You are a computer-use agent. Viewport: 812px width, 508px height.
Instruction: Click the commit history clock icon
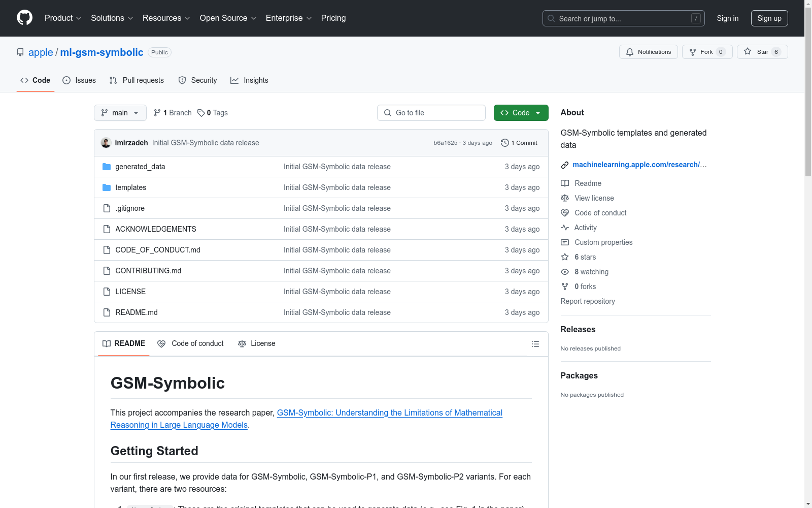505,143
